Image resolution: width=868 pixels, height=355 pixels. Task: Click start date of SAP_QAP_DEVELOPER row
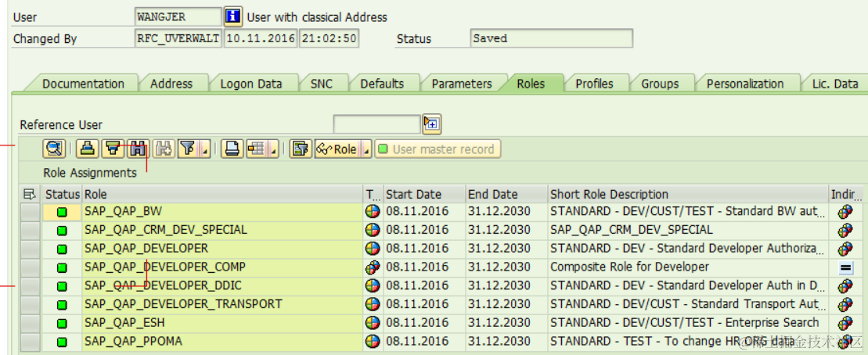pyautogui.click(x=417, y=249)
